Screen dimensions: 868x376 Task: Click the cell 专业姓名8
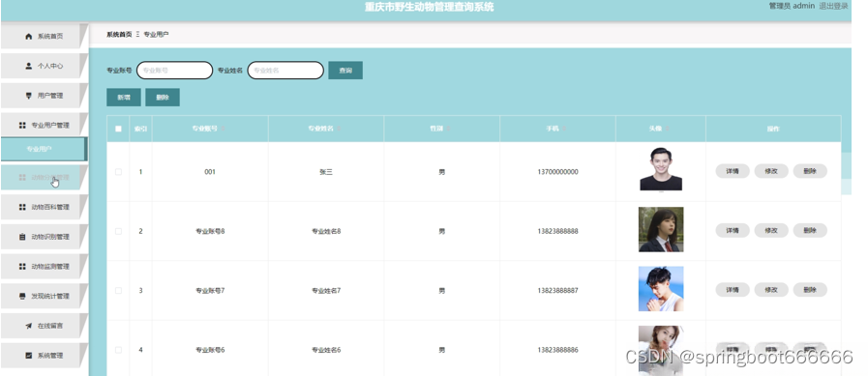326,231
